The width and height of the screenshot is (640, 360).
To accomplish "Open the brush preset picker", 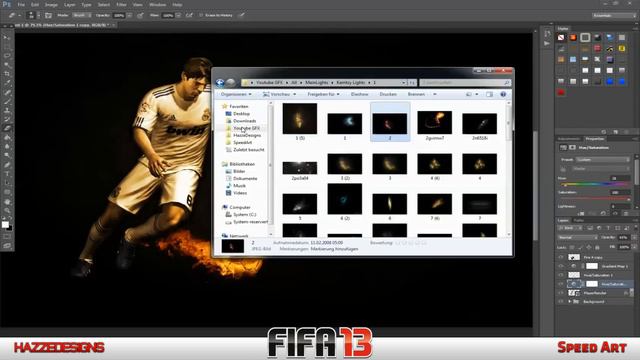I will point(33,16).
